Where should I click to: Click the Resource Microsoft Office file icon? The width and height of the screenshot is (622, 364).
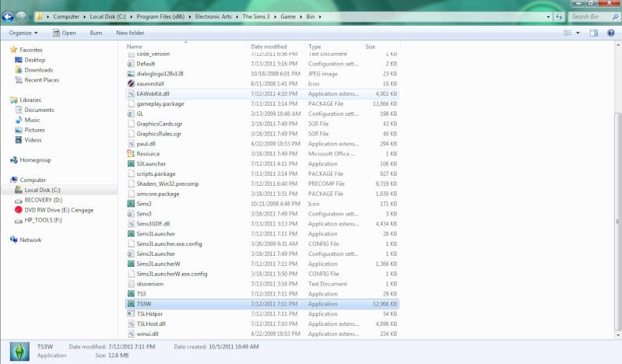[131, 153]
